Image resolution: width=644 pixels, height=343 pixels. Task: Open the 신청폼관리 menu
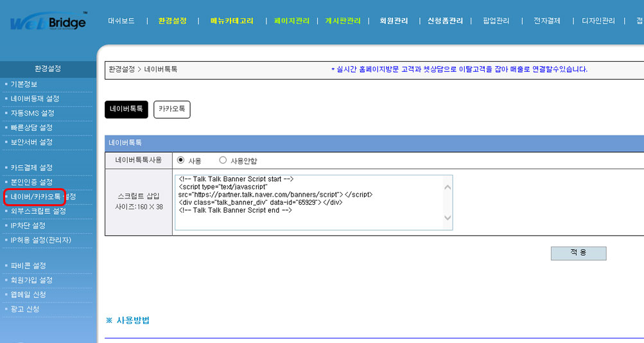pyautogui.click(x=445, y=21)
